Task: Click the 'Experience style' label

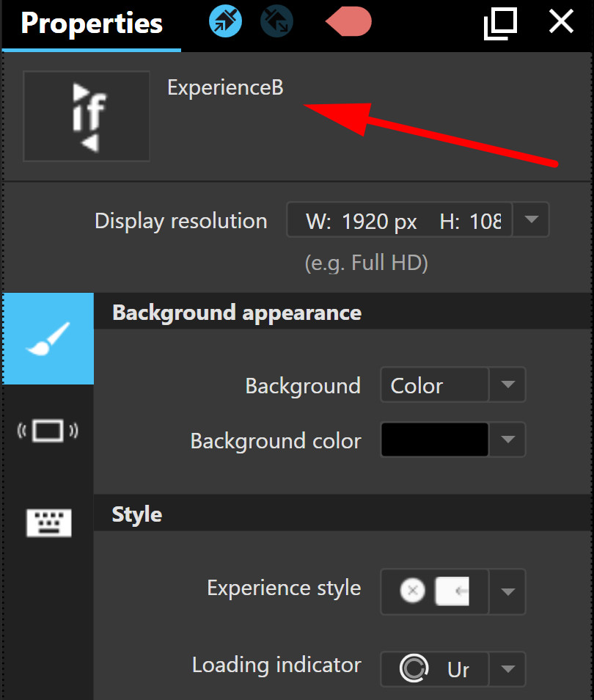Action: tap(284, 588)
